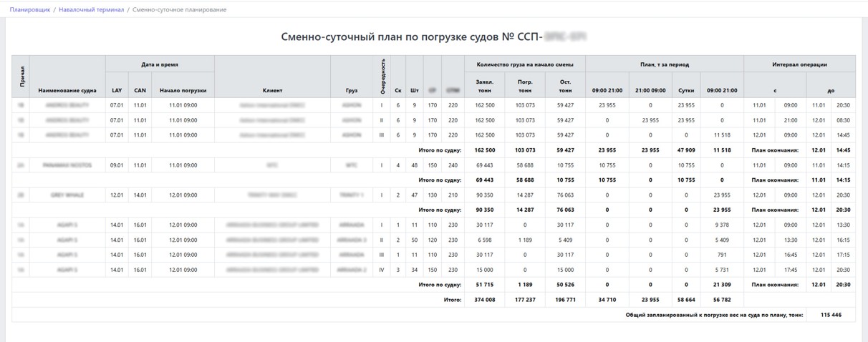
Task: Click the CAN column header
Action: click(140, 91)
